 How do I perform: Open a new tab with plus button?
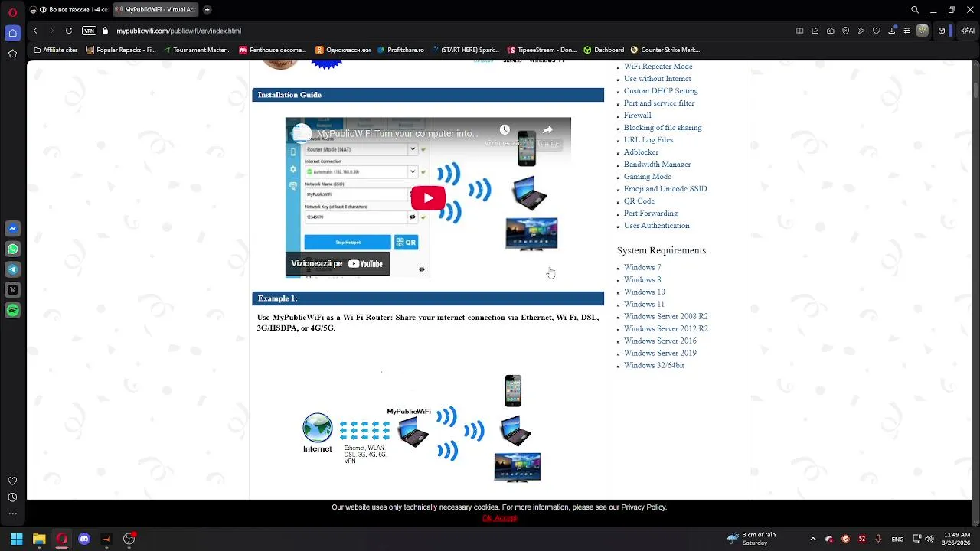[x=207, y=10]
